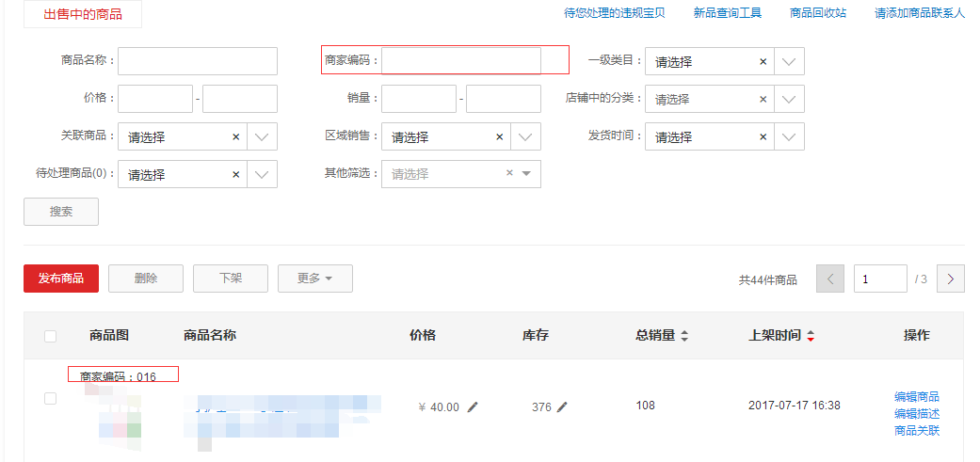The image size is (980, 462).
Task: Click the edit pencil icon next to price
Action: (473, 406)
